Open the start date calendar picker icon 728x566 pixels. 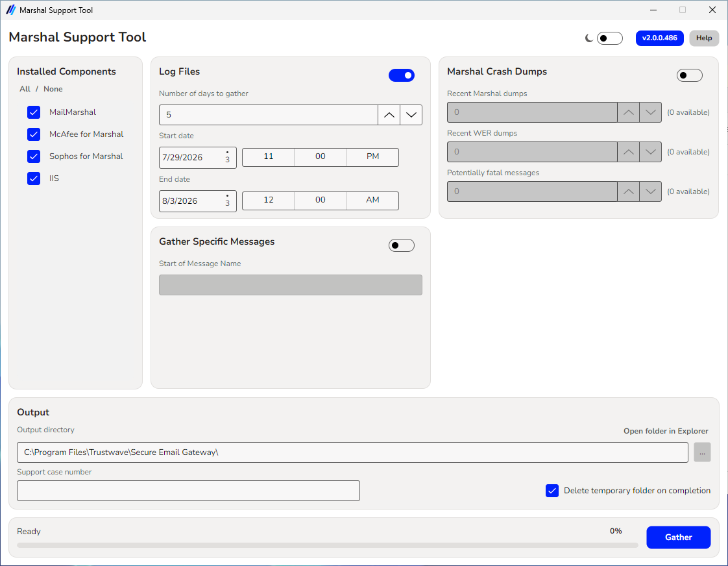228,158
